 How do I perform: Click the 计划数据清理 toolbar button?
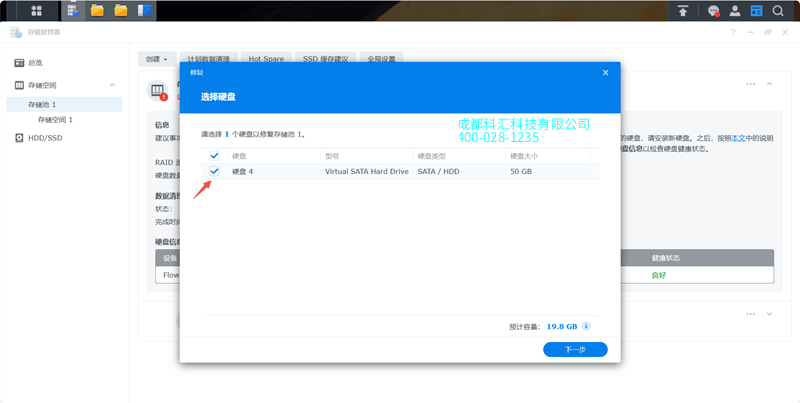209,59
